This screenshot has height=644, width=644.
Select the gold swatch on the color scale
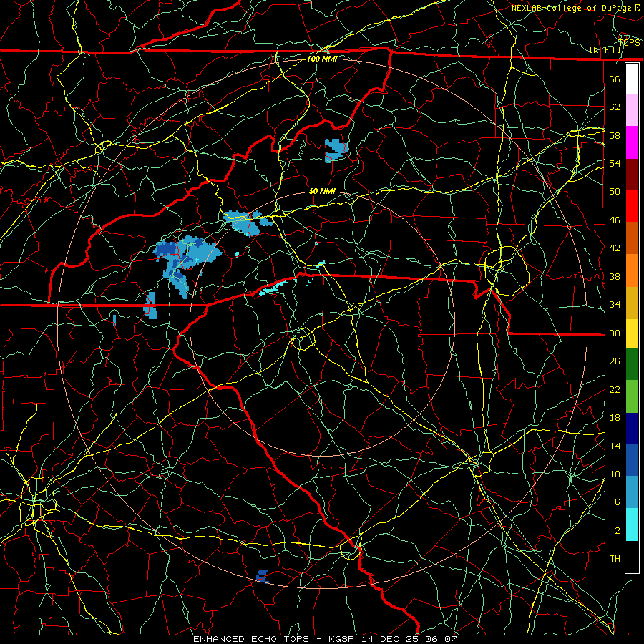pos(632,303)
